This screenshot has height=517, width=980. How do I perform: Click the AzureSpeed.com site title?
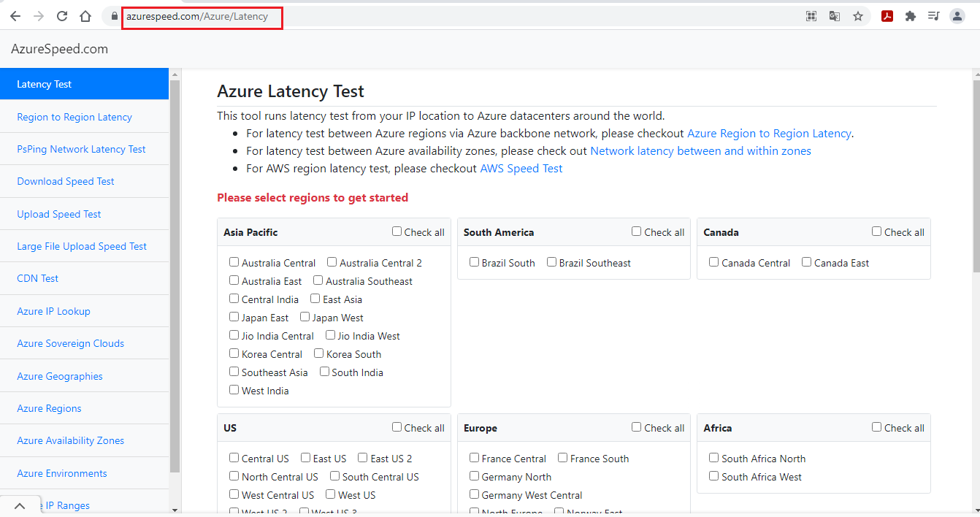pos(59,49)
